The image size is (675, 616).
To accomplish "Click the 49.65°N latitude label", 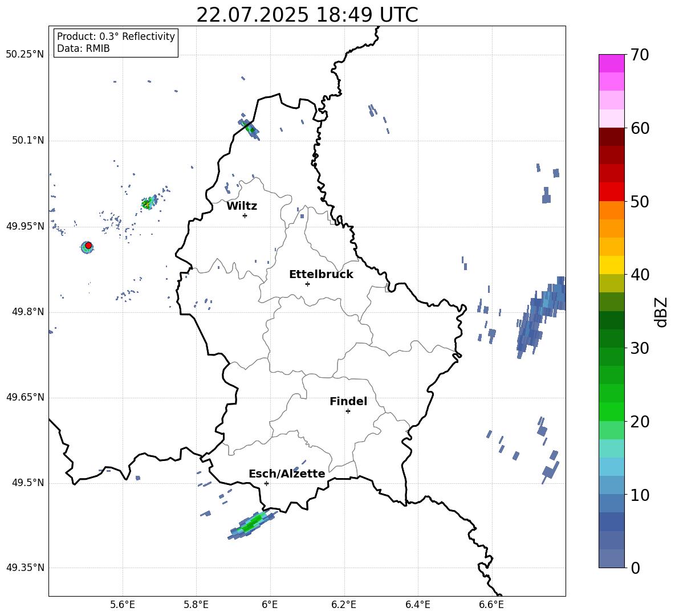I will pos(25,397).
